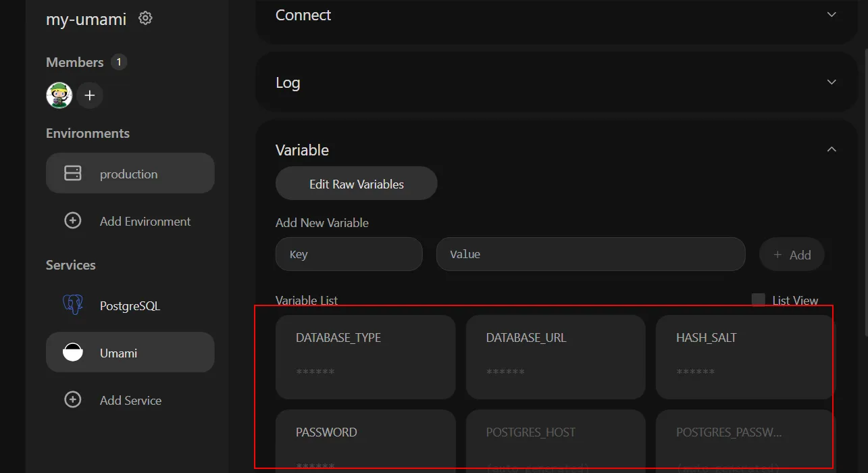Open the DATABASE_URL variable card

click(556, 357)
